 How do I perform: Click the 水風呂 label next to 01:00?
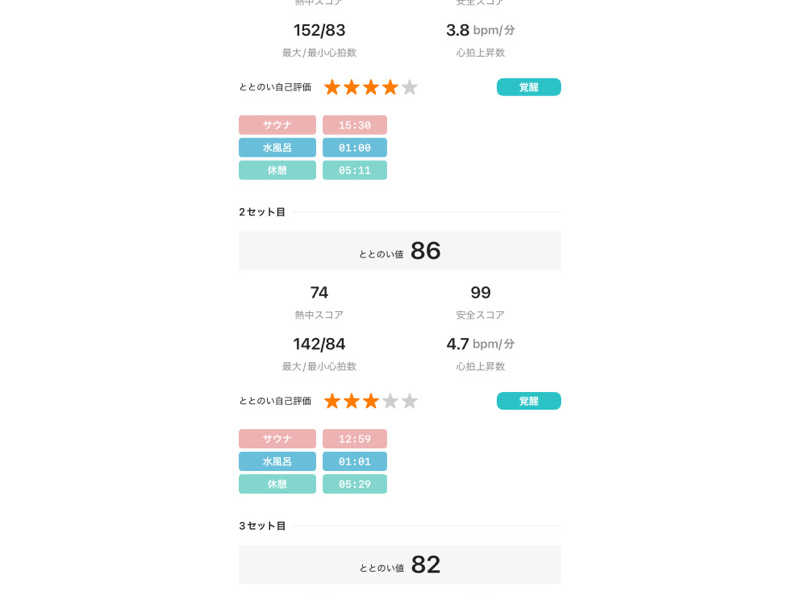coord(277,148)
